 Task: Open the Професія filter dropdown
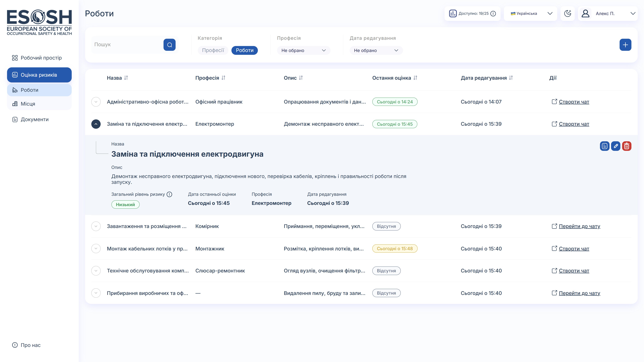coord(303,50)
